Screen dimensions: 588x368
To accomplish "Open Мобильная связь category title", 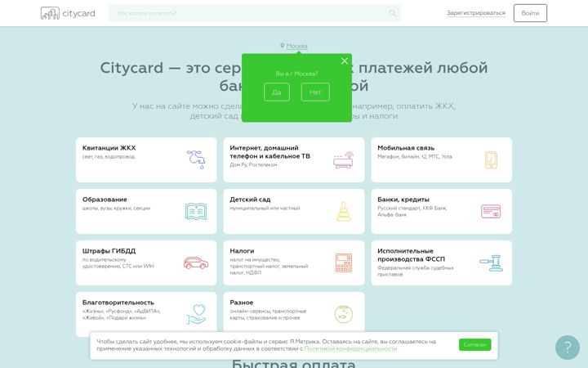I will 406,148.
